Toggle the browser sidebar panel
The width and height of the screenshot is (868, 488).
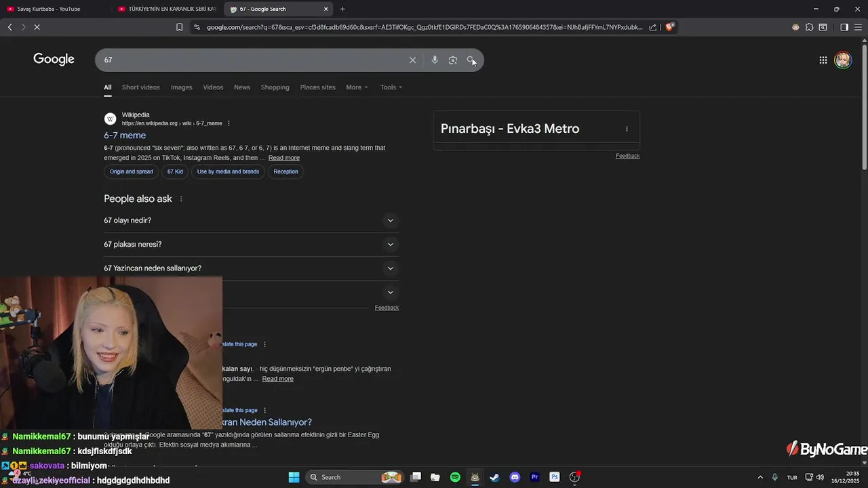coord(844,27)
